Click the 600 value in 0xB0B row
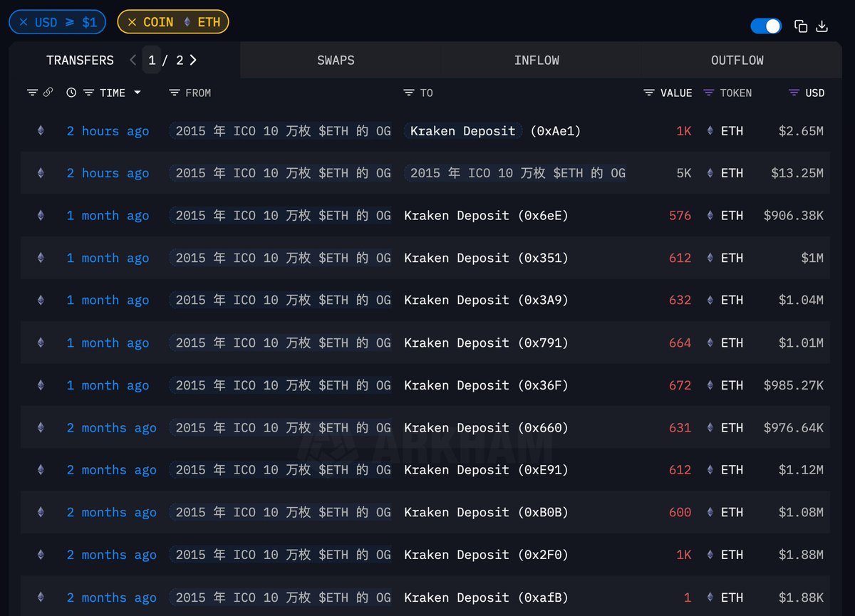The height and width of the screenshot is (616, 855). [680, 513]
